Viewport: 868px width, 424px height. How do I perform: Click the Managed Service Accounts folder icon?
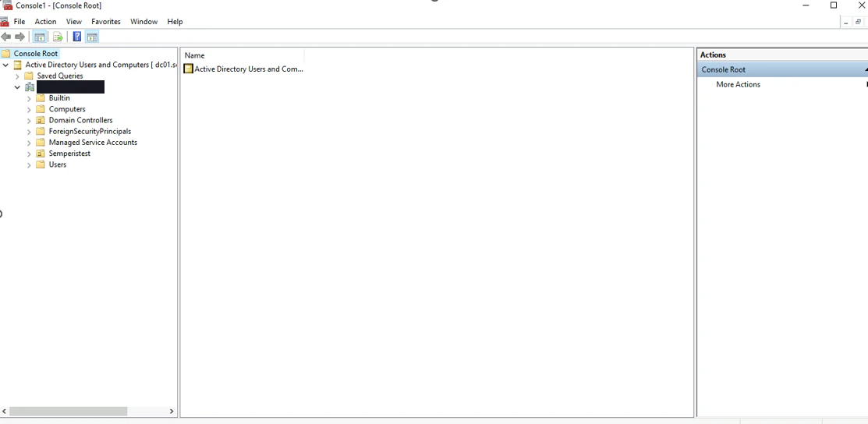[x=41, y=143]
